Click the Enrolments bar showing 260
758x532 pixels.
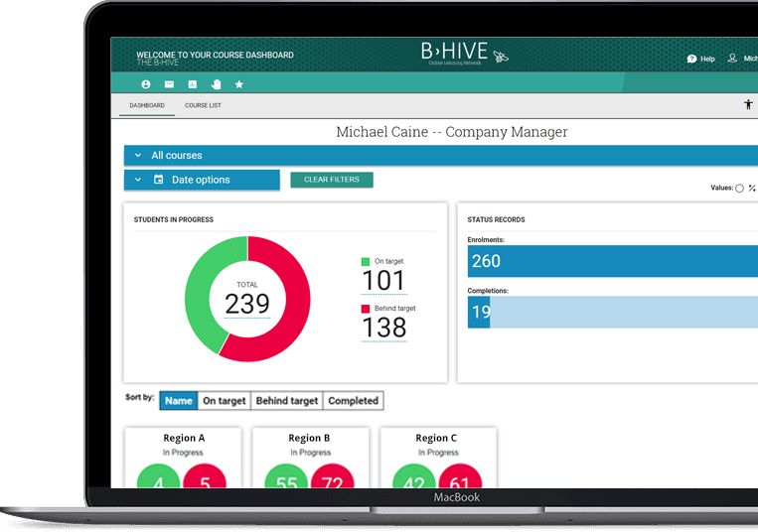coord(612,261)
